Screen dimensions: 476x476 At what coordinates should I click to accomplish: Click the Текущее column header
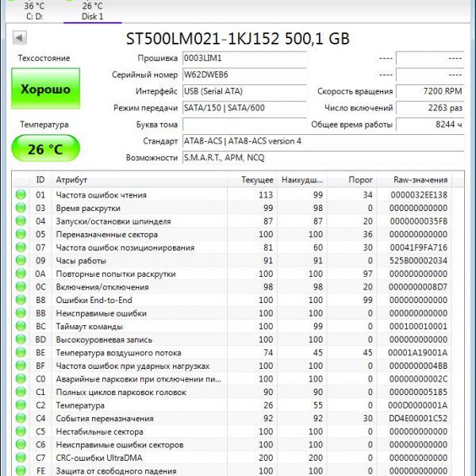252,180
